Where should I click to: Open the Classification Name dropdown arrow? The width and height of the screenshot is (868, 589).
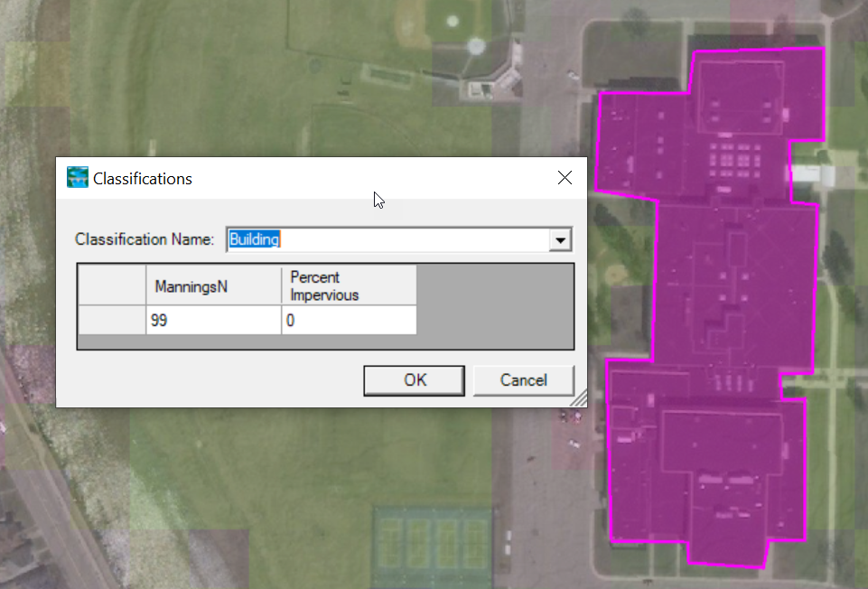pos(560,239)
